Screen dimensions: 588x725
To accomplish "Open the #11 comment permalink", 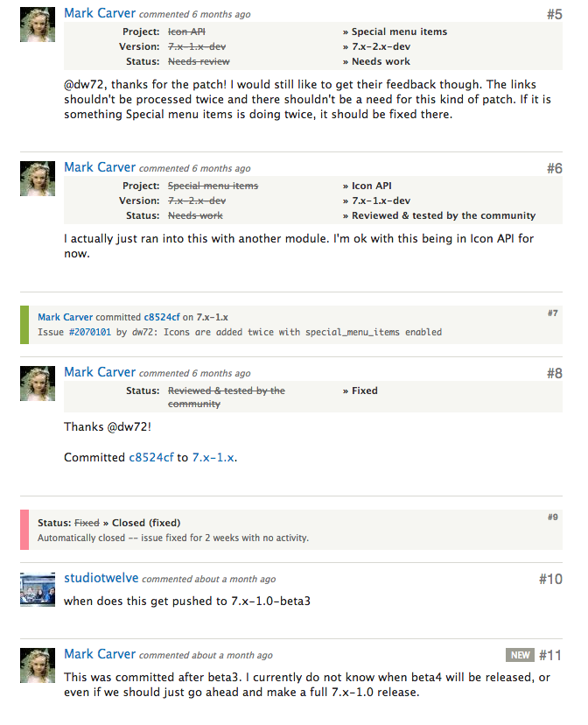I will (550, 655).
